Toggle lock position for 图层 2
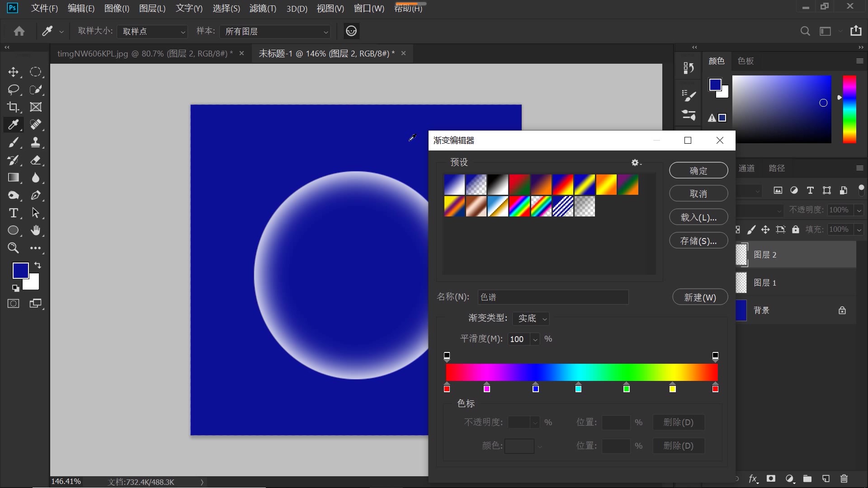868x488 pixels. [766, 229]
